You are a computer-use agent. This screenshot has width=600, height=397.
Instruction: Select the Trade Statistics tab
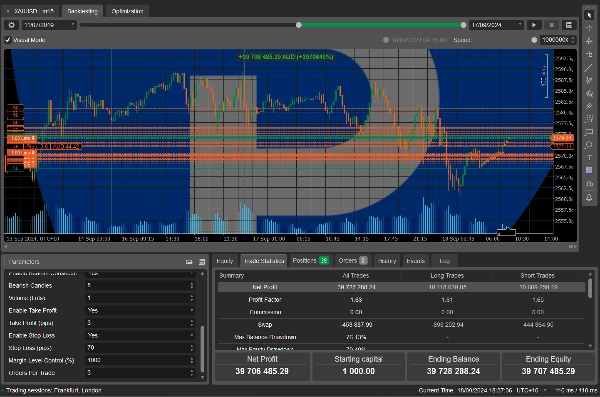[x=264, y=261]
